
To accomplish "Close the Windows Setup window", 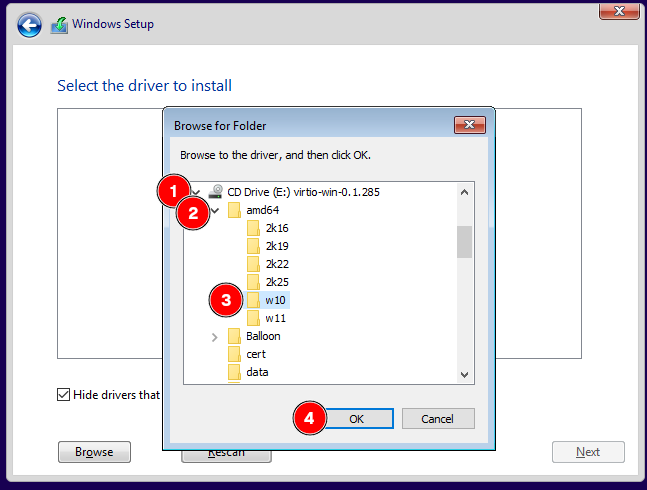I will 619,11.
